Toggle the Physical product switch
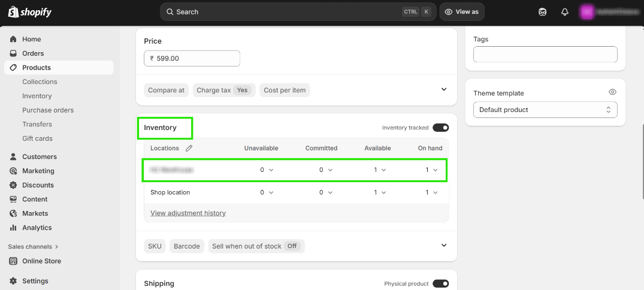The image size is (644, 290). click(440, 283)
